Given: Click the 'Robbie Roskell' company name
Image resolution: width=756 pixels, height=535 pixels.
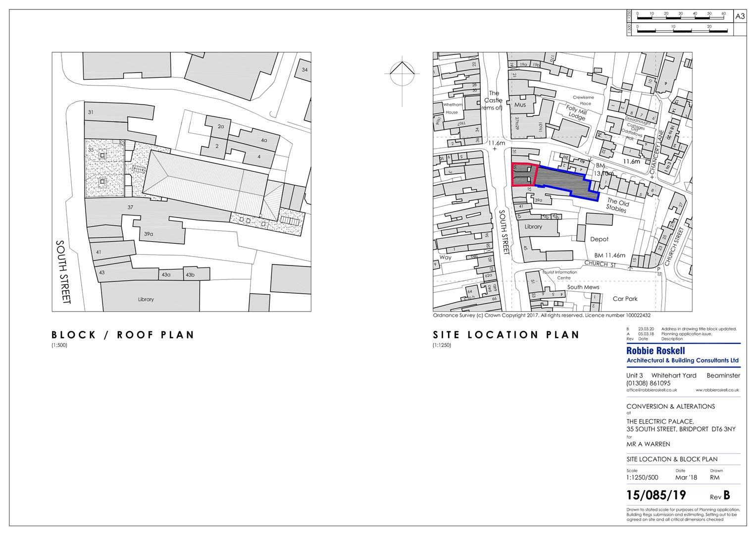Looking at the screenshot, I should [655, 351].
